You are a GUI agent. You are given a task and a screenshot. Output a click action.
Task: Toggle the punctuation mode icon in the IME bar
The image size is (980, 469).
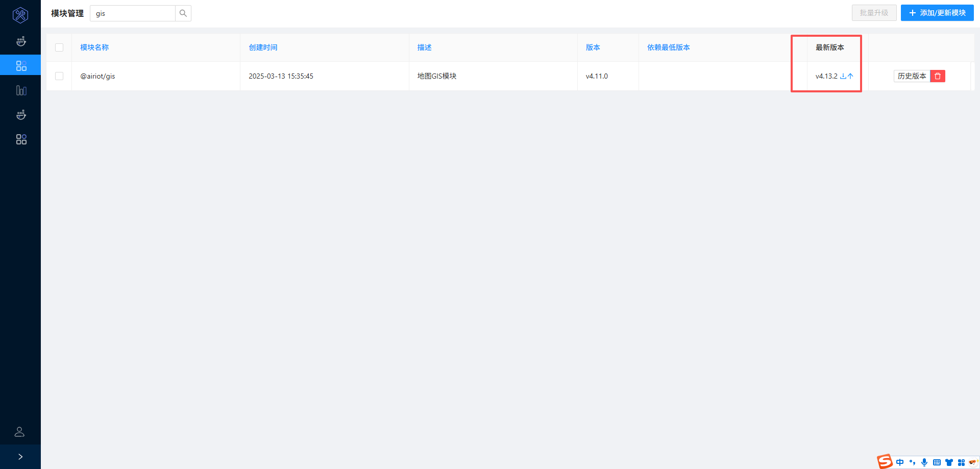(x=912, y=462)
